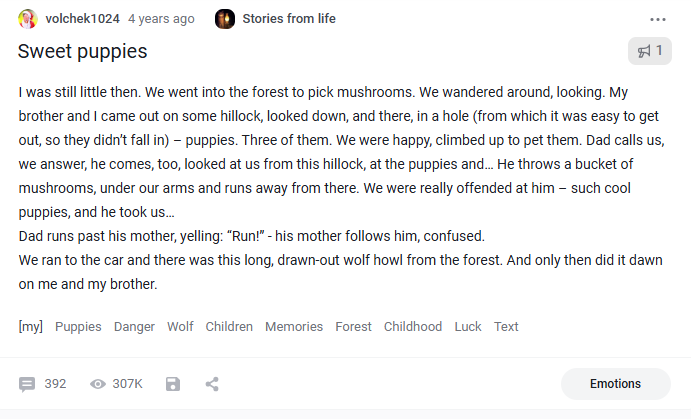Open the Stories from life community avatar
Image resolution: width=691 pixels, height=419 pixels.
click(x=225, y=19)
